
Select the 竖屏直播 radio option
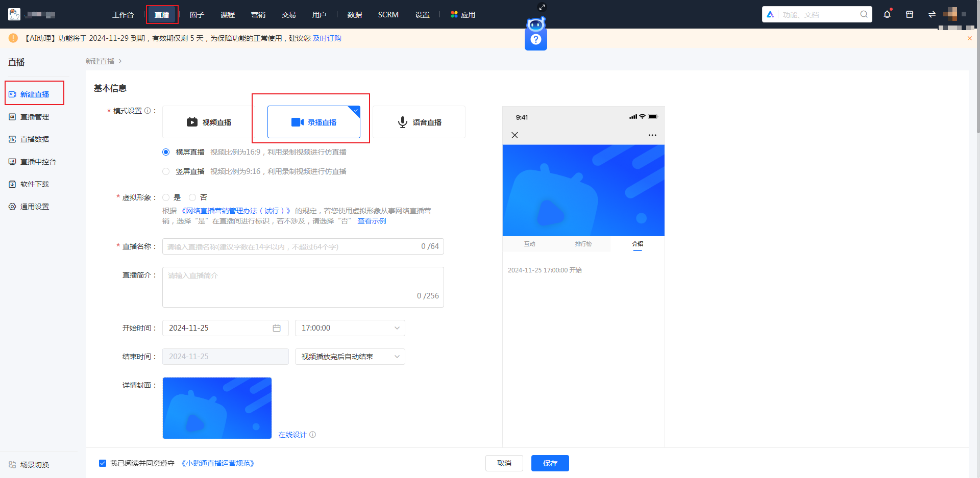[x=166, y=171]
